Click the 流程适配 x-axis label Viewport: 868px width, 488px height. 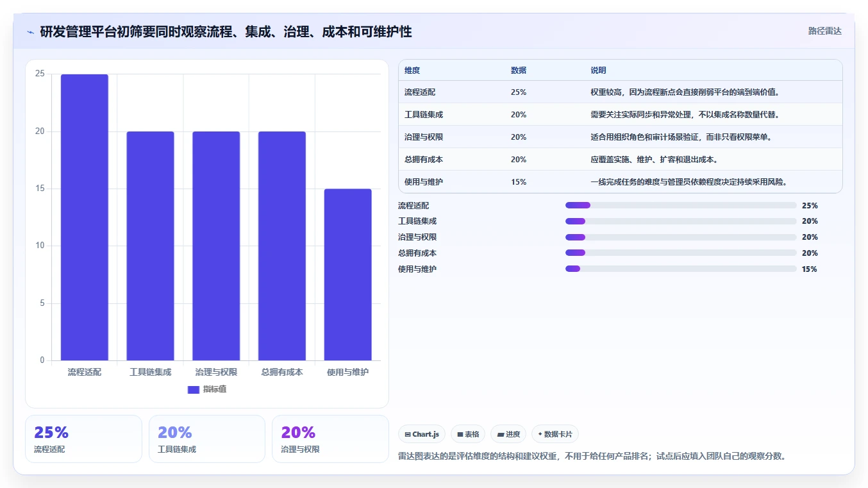85,372
